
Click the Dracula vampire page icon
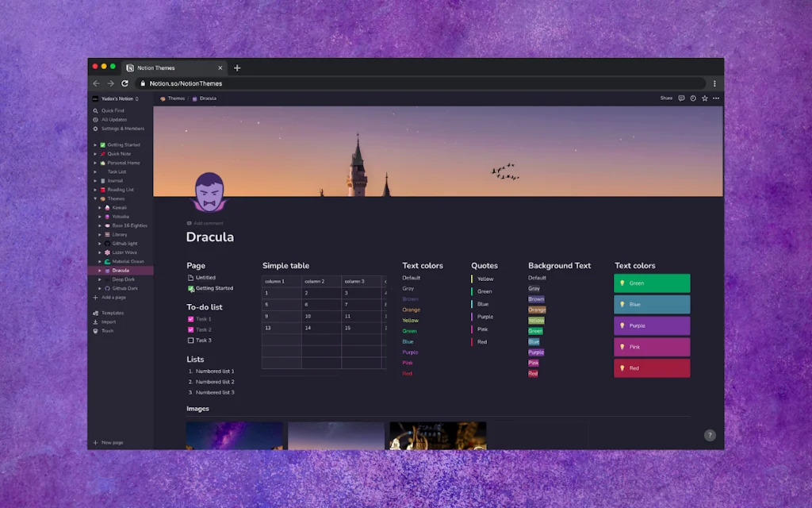click(209, 193)
